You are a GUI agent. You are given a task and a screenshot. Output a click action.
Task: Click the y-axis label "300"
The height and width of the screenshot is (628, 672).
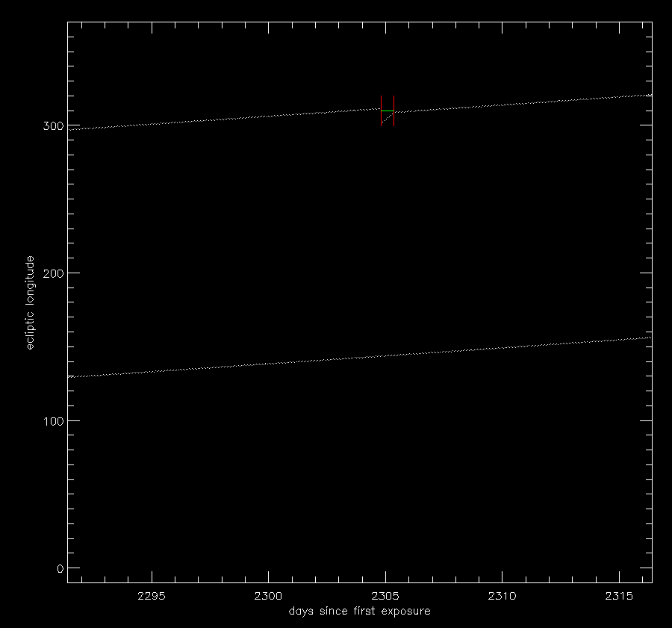(53, 125)
